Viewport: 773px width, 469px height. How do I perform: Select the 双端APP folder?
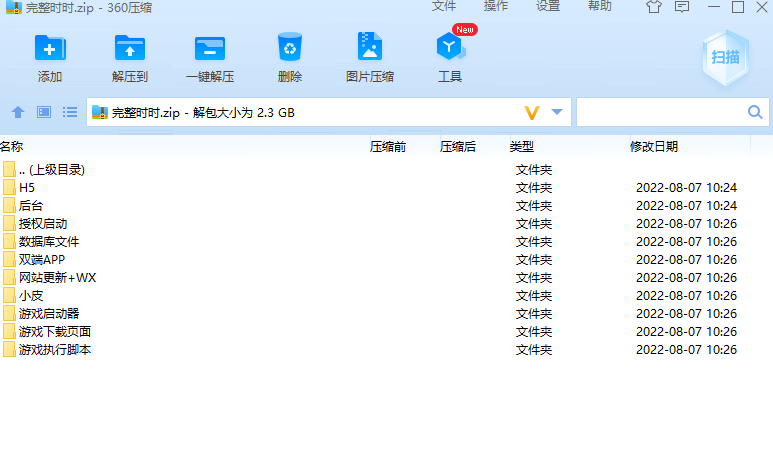click(386, 259)
